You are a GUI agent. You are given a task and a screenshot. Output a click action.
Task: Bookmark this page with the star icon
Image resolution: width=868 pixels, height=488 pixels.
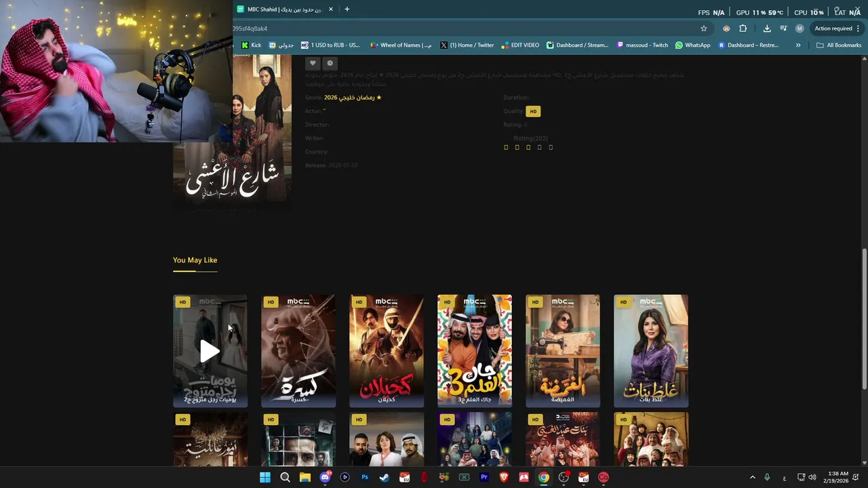[x=704, y=28]
